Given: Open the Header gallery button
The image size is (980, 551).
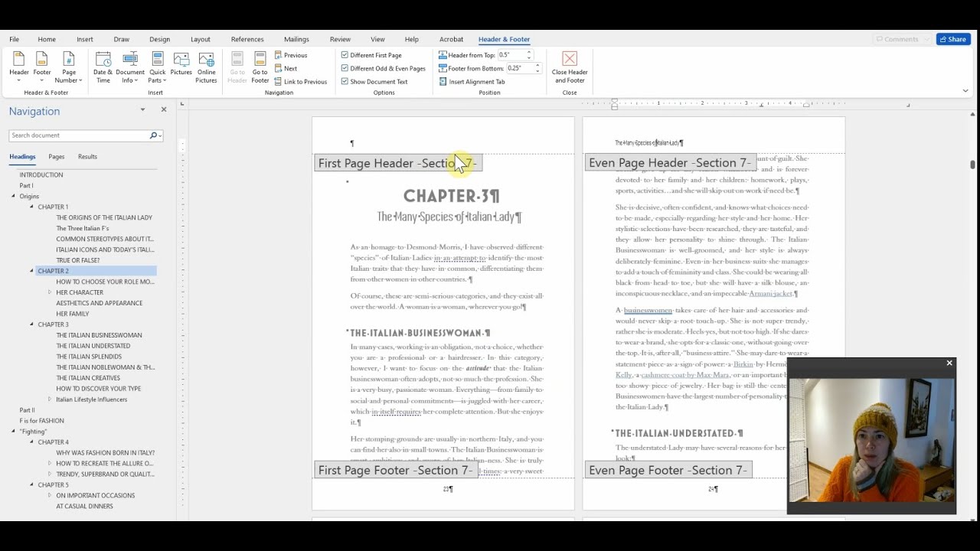Looking at the screenshot, I should click(x=19, y=67).
